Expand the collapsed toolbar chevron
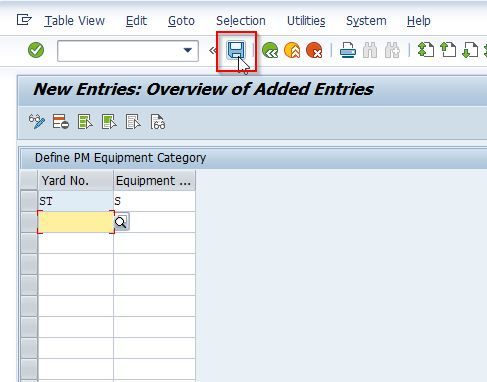The image size is (487, 382). [x=212, y=51]
